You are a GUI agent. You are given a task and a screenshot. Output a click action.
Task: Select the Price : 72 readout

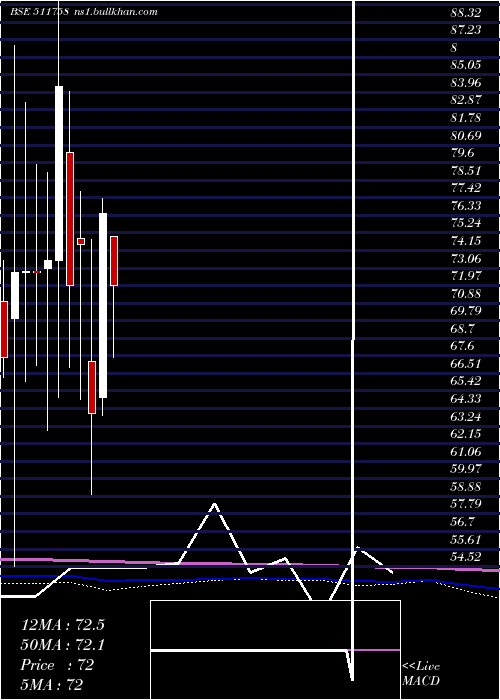pos(57,665)
